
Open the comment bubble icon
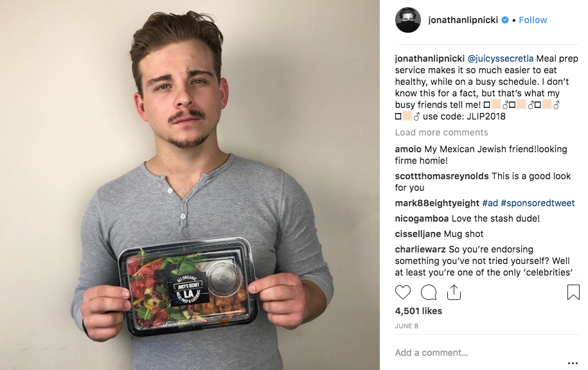pos(428,292)
